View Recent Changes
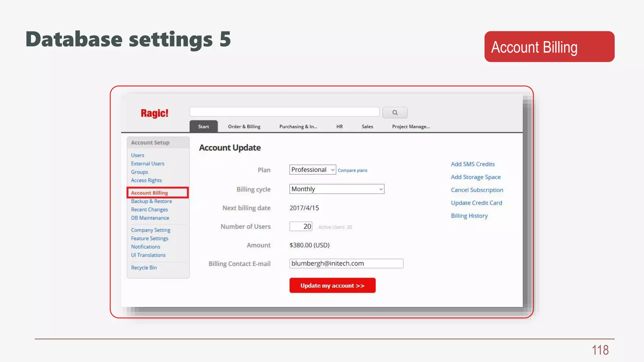 [149, 210]
